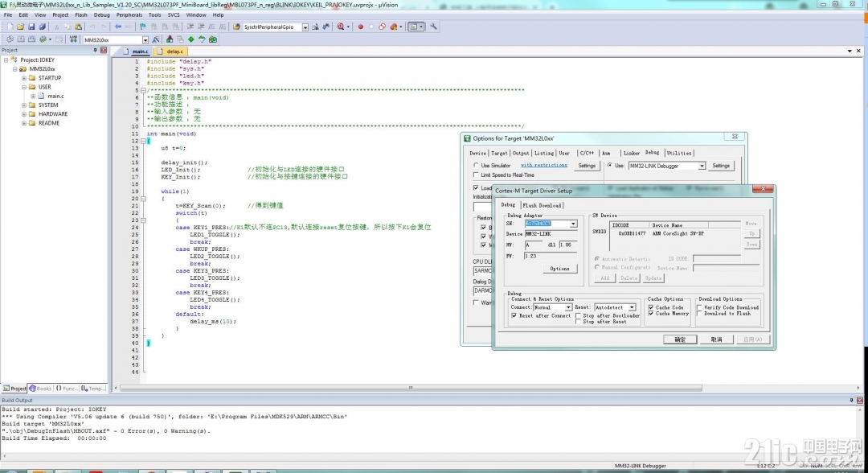Click the editor horizontal scrollbar

(x=411, y=389)
